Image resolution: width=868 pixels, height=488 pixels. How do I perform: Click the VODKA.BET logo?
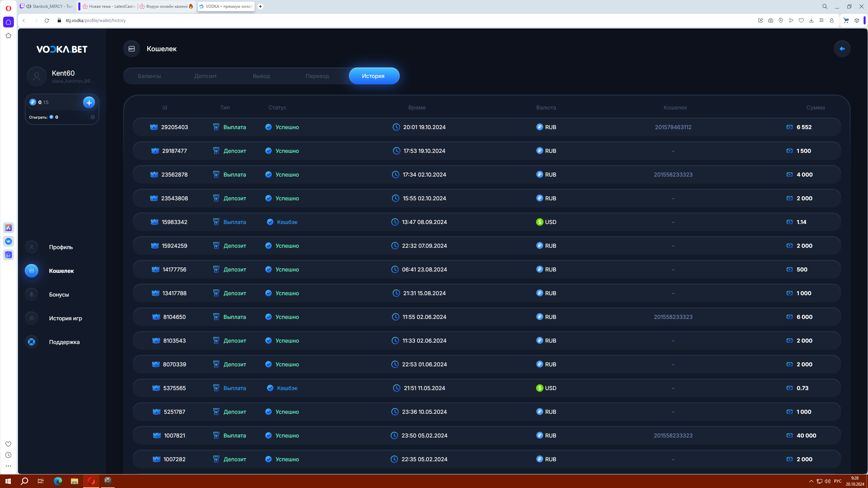pos(62,49)
